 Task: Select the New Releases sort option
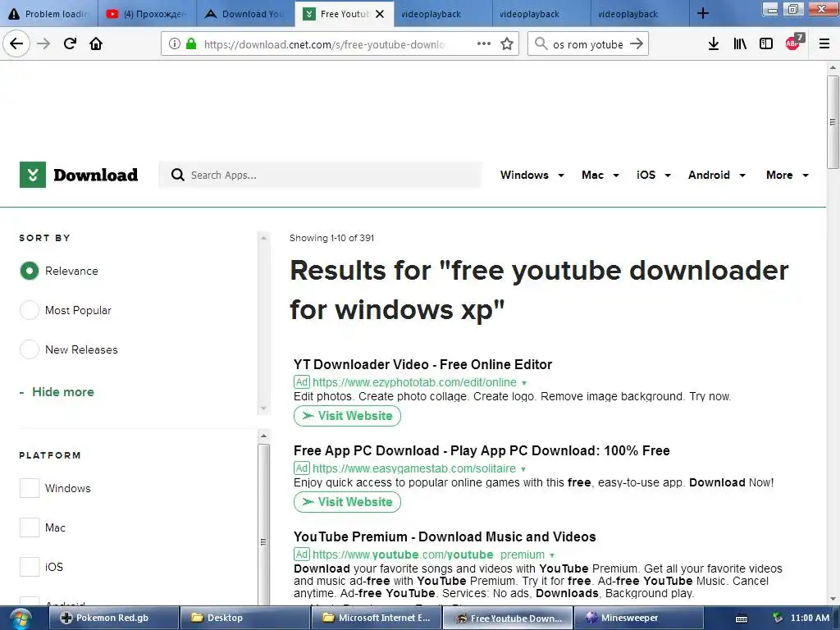(30, 349)
